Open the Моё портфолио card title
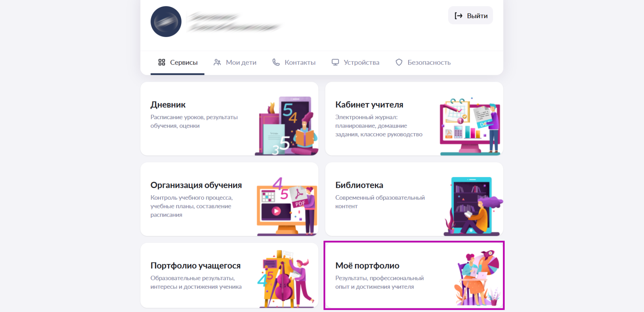The width and height of the screenshot is (644, 312). 367,266
